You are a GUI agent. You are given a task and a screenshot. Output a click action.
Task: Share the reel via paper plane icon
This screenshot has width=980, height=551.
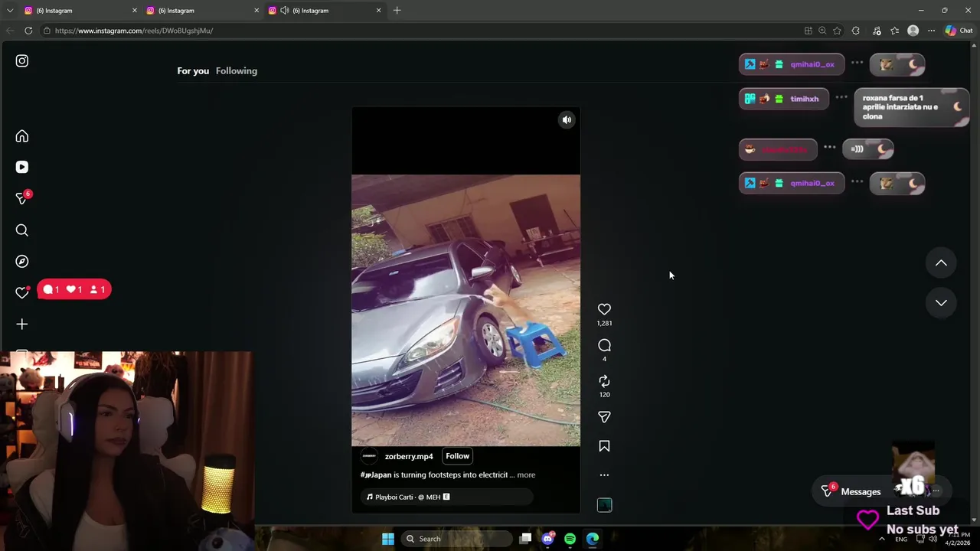click(x=604, y=417)
